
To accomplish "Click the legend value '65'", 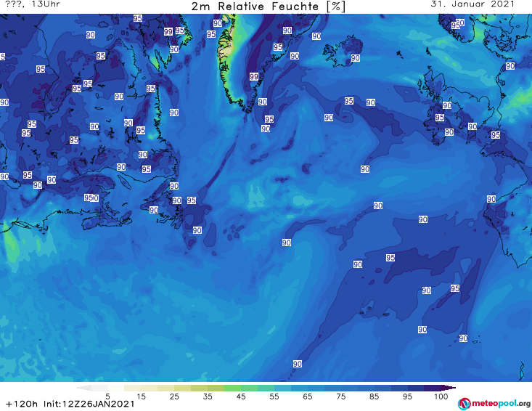I will point(307,396).
